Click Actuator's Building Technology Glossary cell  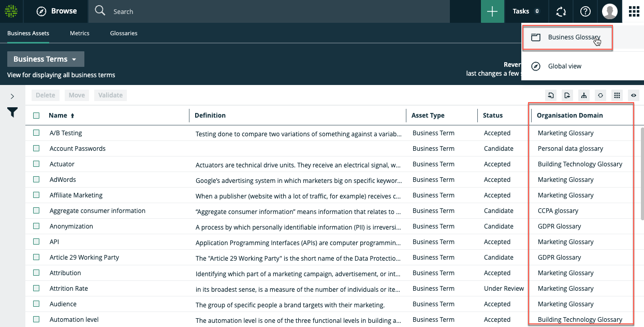click(580, 164)
